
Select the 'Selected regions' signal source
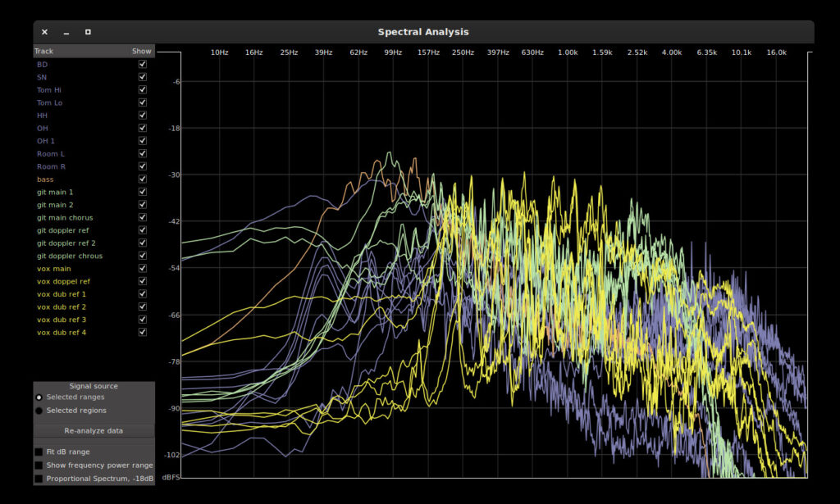click(39, 411)
